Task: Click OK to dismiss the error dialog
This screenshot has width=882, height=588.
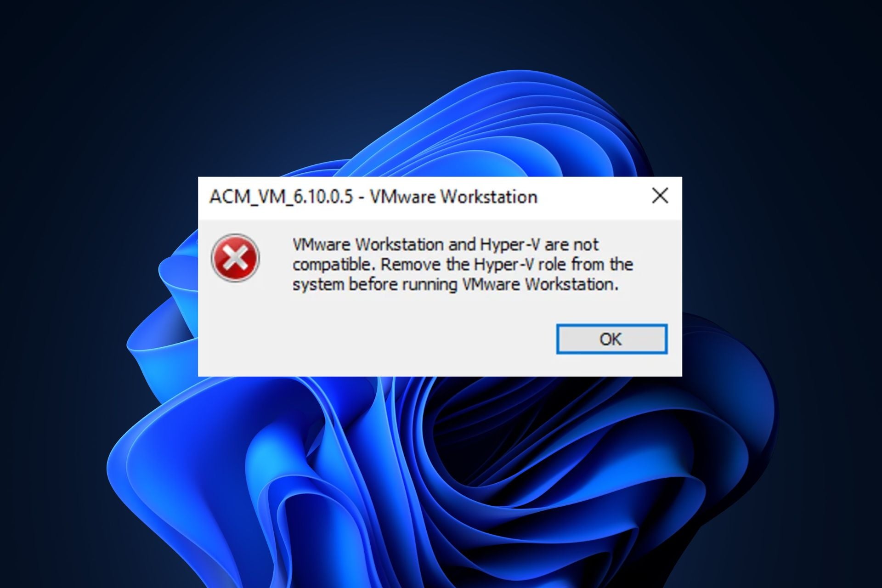Action: [x=611, y=339]
